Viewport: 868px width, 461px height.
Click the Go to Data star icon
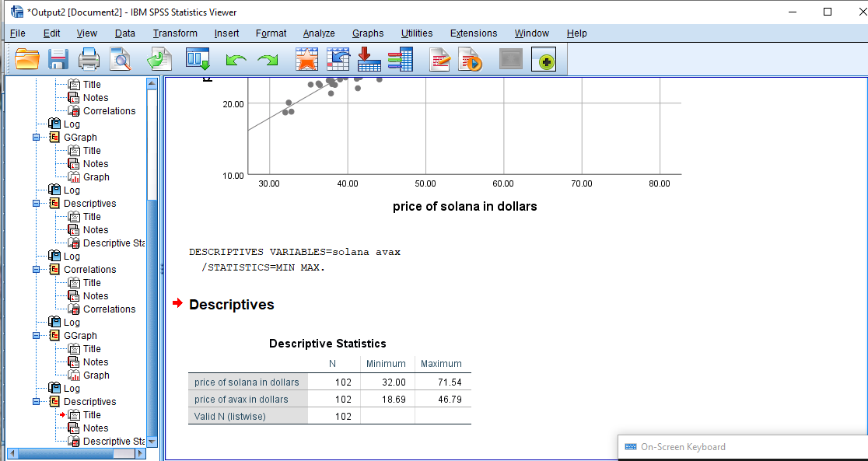pyautogui.click(x=306, y=59)
